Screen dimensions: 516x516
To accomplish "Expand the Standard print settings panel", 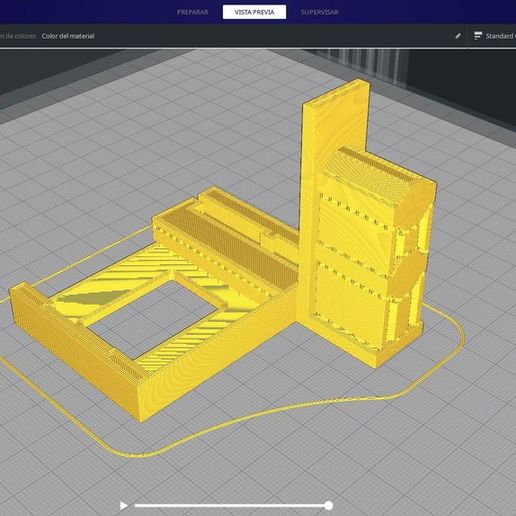I will click(x=501, y=36).
